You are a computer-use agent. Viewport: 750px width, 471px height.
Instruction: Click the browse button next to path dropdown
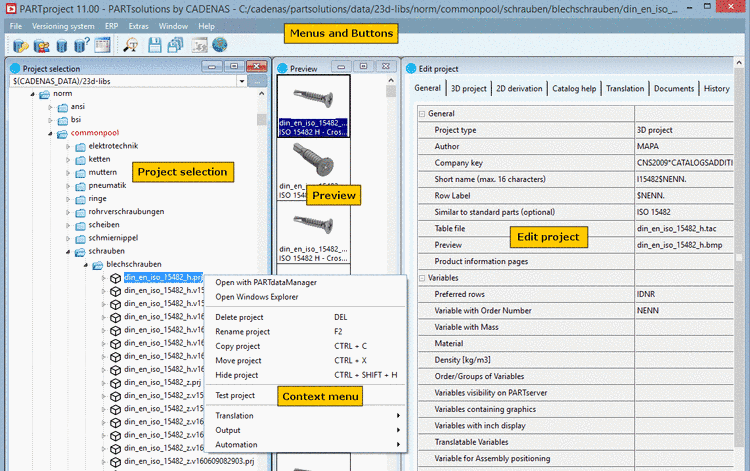(257, 82)
